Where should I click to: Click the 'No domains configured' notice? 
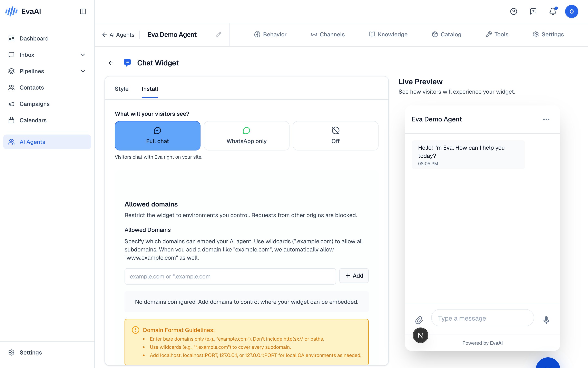(246, 302)
